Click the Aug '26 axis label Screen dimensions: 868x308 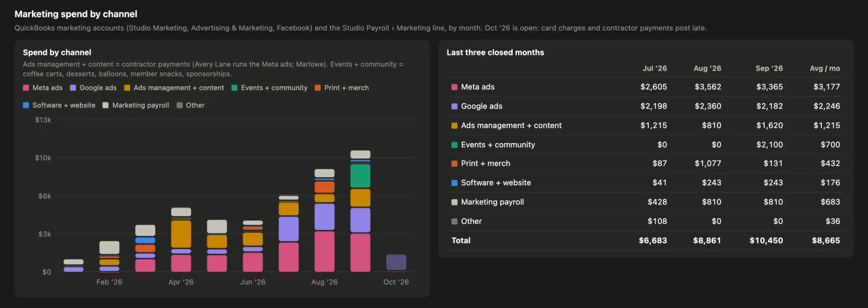click(324, 282)
